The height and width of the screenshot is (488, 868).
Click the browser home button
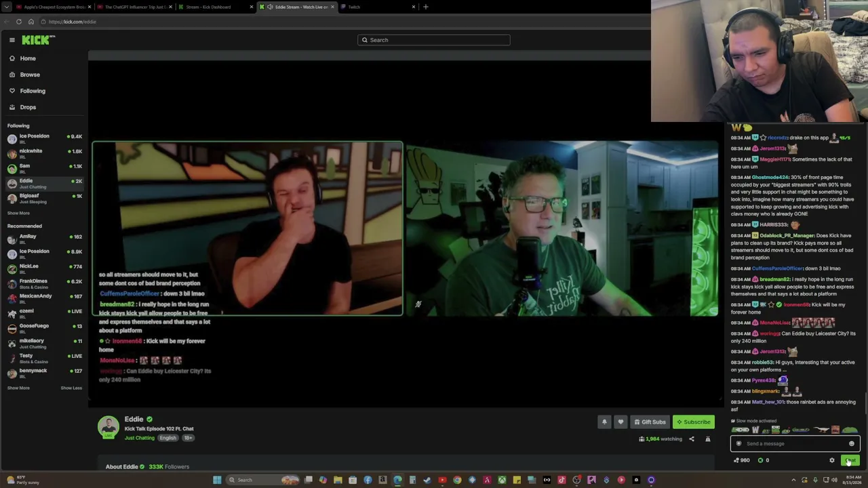pos(31,22)
